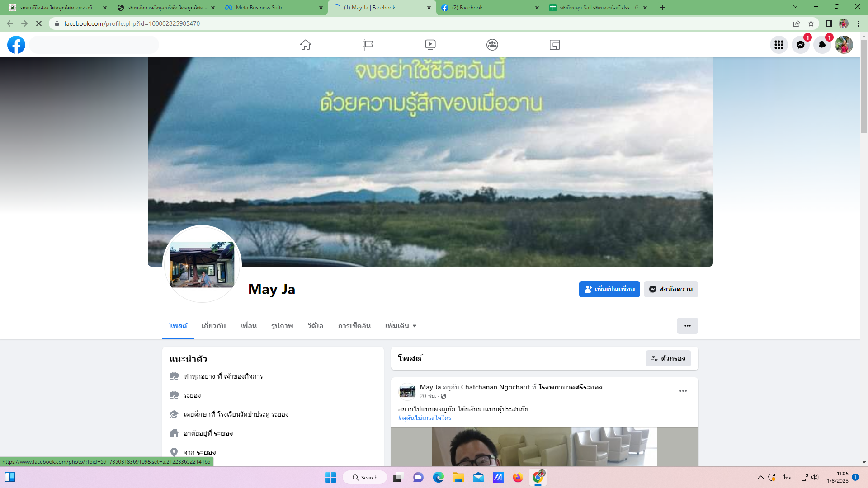This screenshot has width=868, height=488.
Task: Open the ตัวกรอง post filter button
Action: pyautogui.click(x=668, y=358)
